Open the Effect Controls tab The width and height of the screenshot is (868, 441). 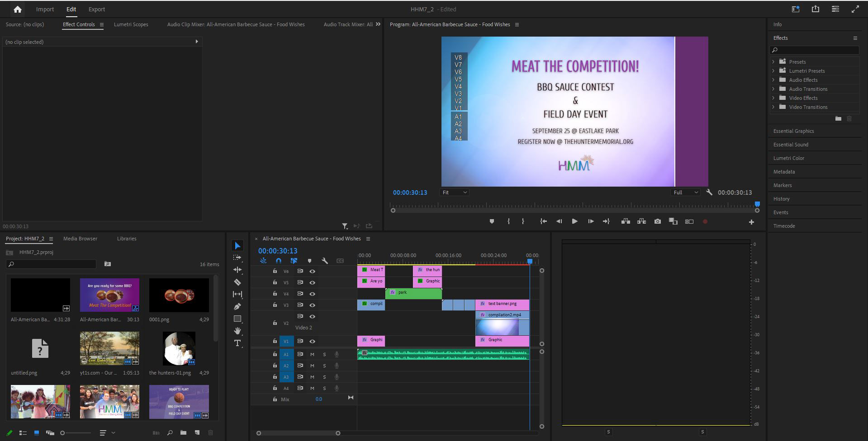click(79, 24)
